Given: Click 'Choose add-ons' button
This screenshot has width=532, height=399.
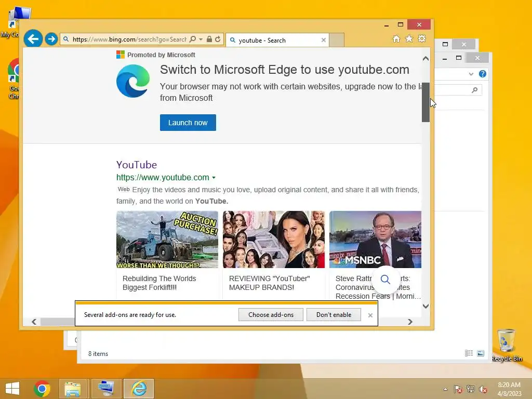Looking at the screenshot, I should [271, 314].
